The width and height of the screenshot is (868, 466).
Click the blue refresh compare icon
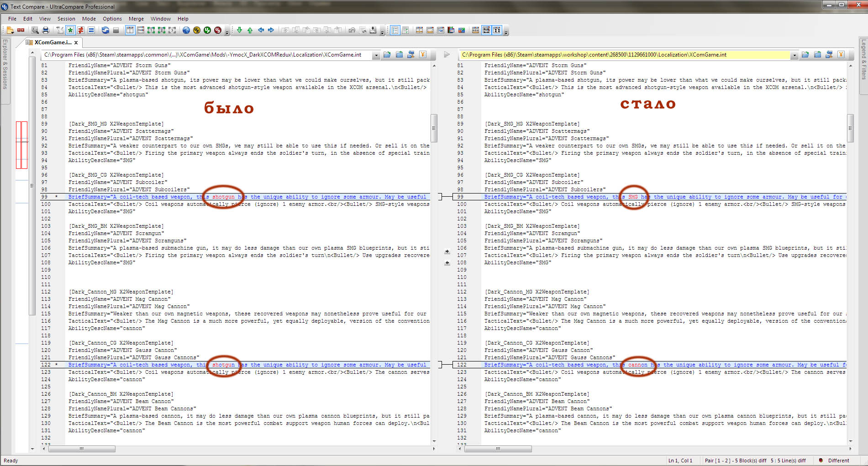(x=105, y=30)
